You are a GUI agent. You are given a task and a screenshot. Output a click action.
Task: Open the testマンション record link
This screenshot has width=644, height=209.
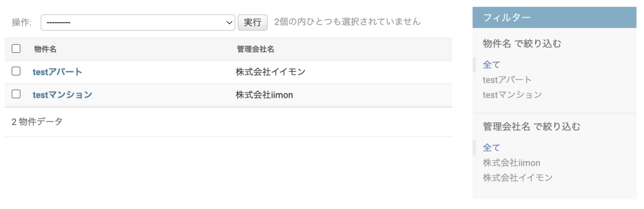pos(62,95)
